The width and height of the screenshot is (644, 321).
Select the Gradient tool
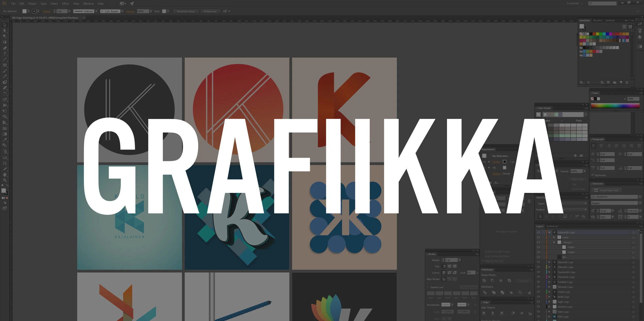click(5, 134)
